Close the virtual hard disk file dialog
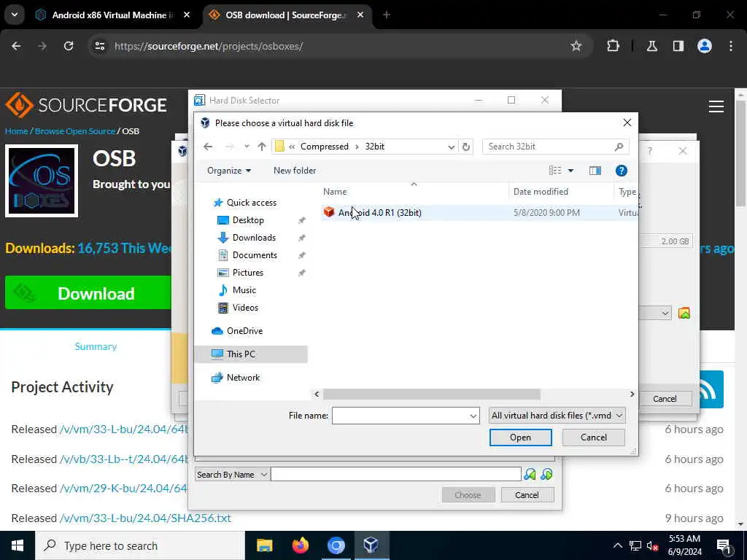The height and width of the screenshot is (560, 747). [x=627, y=122]
